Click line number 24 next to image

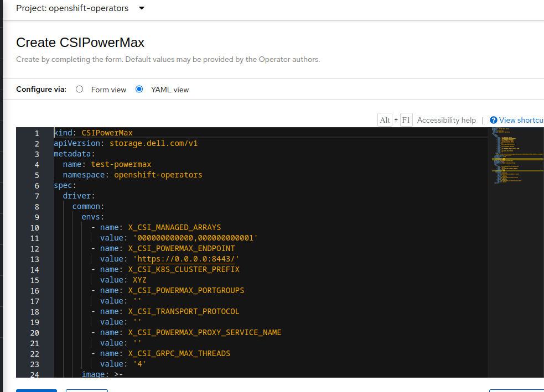34,374
